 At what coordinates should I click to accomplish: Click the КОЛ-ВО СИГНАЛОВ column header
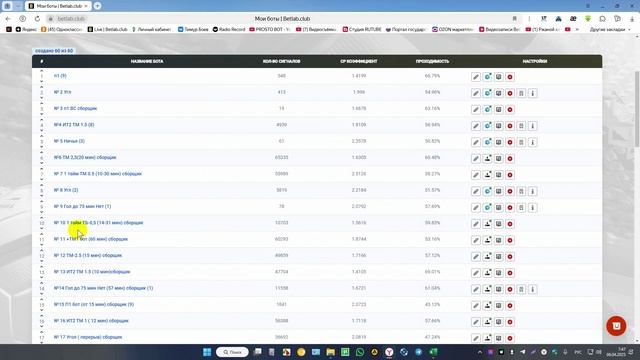(x=282, y=61)
